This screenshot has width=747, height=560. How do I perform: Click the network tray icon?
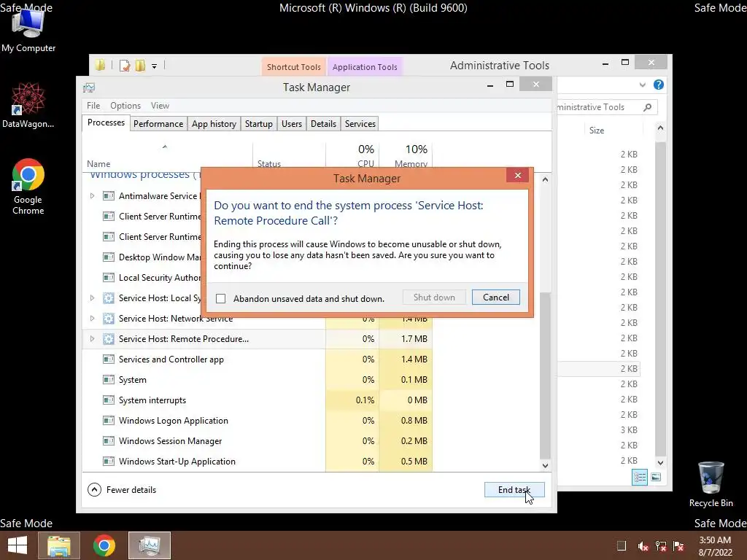coord(661,546)
